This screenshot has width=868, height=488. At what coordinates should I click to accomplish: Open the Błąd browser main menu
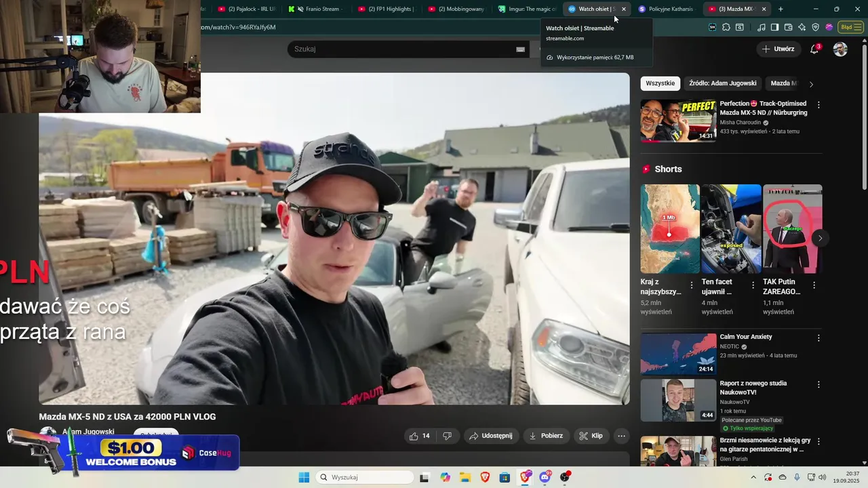pos(849,27)
